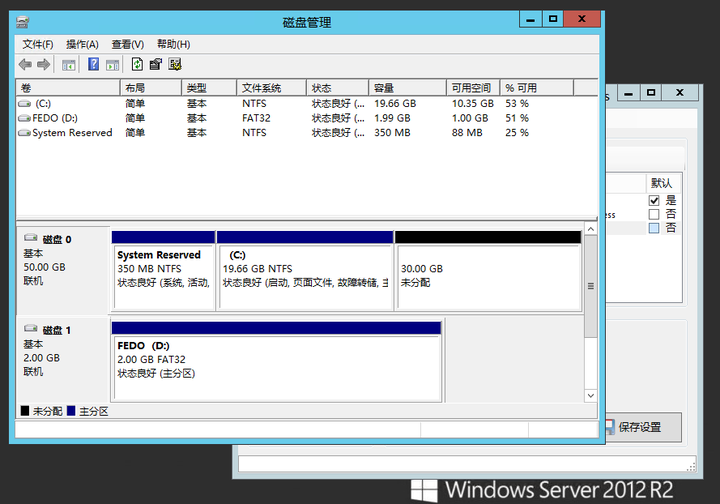Click scroll down arrow in disk pane
This screenshot has width=720, height=504.
coord(590,396)
